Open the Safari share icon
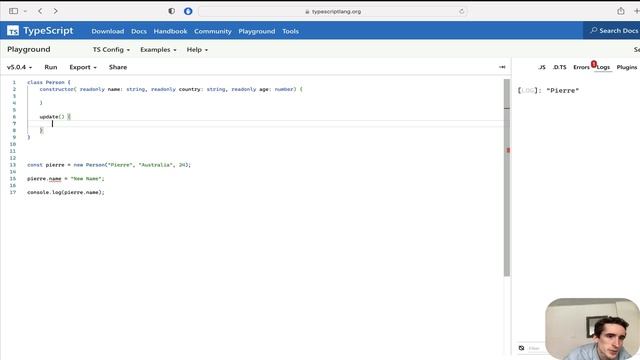640x360 pixels. 621,11
